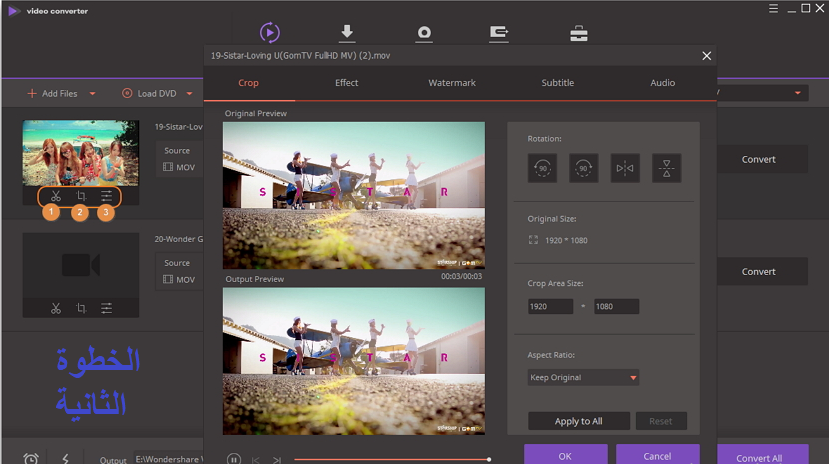Click the Apply to All button
Image resolution: width=829 pixels, height=464 pixels.
coord(578,421)
